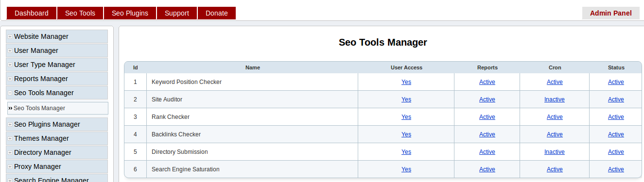Activate Inactive Cron for Site Auditor
The image size is (644, 182).
tap(555, 99)
